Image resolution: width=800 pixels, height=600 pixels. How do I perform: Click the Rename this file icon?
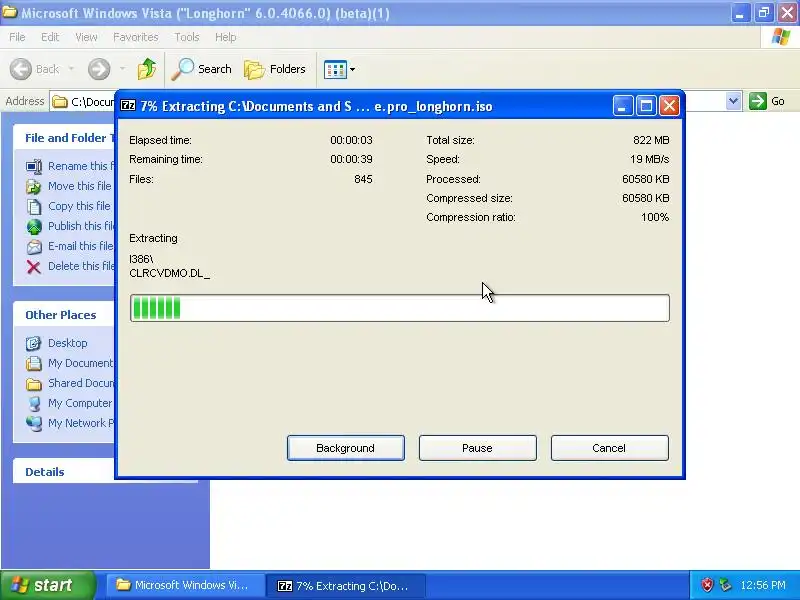pyautogui.click(x=34, y=166)
